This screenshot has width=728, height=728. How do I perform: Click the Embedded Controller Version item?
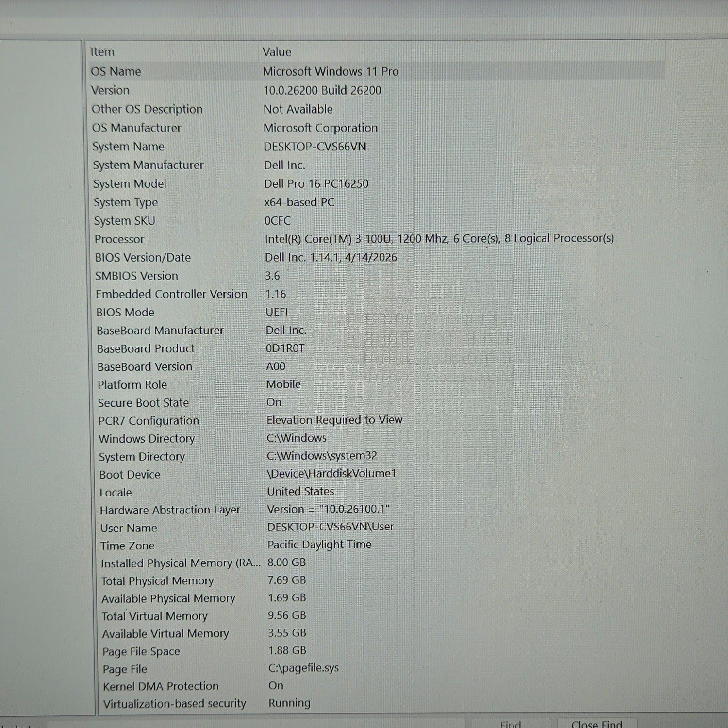tap(171, 294)
